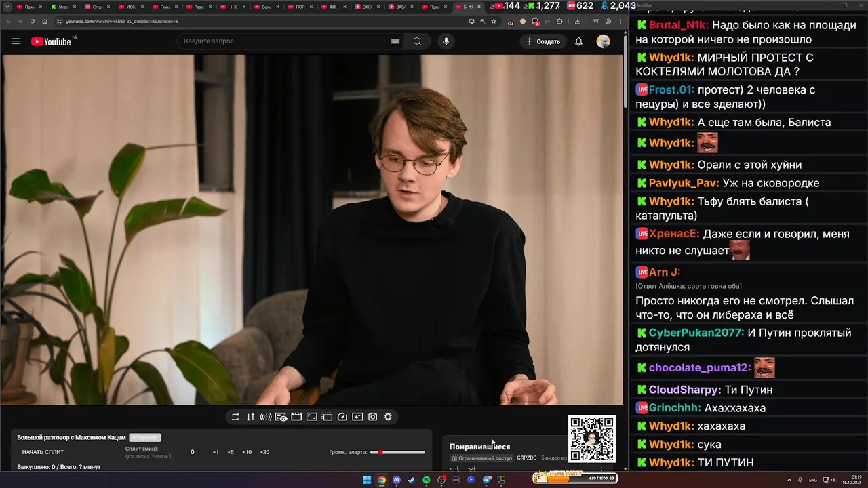Open the Windows Start button
The height and width of the screenshot is (488, 868).
pyautogui.click(x=367, y=480)
